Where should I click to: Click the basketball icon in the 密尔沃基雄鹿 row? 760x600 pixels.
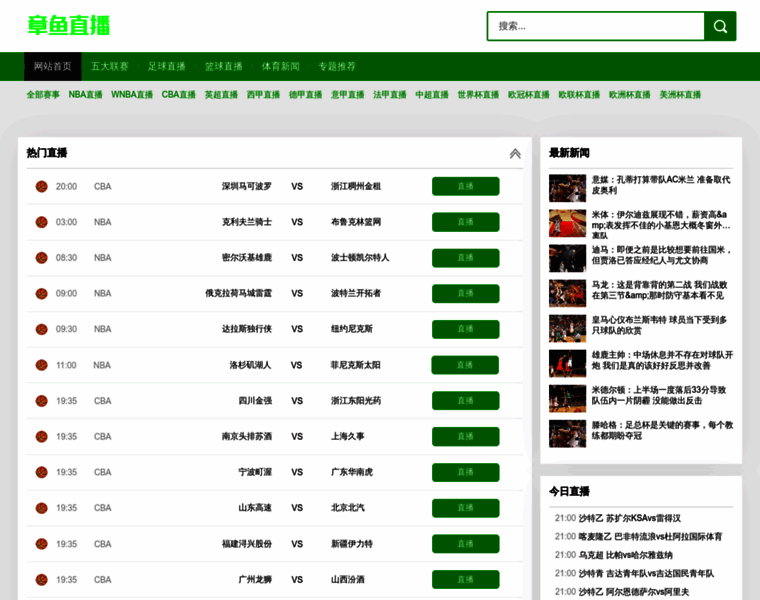coord(42,257)
